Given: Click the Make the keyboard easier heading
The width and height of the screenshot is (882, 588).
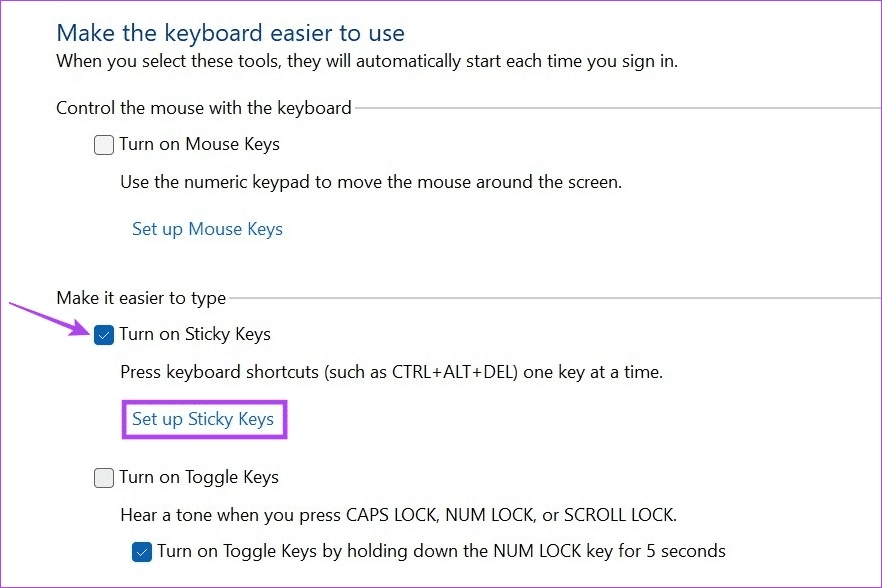Looking at the screenshot, I should click(x=230, y=33).
